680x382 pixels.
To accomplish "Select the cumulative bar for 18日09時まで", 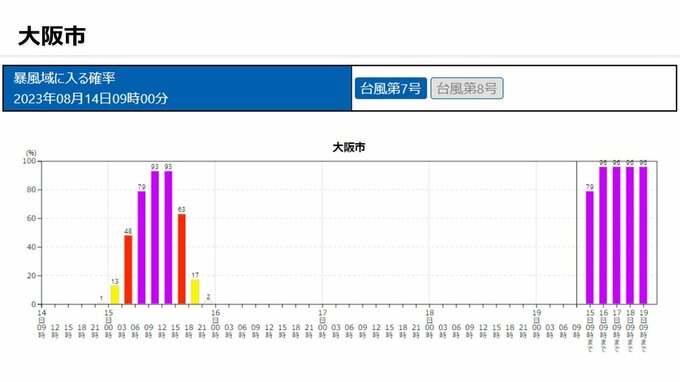I will [630, 235].
